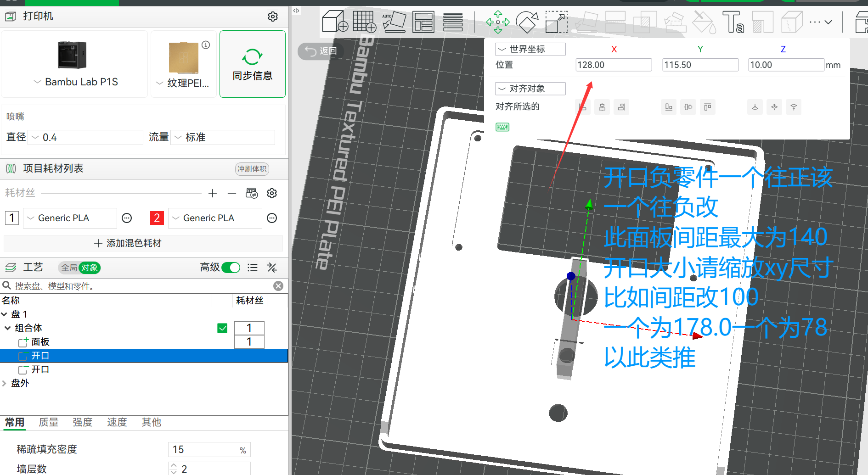Click the align horizontal center icon
This screenshot has width=868, height=475.
pos(602,107)
